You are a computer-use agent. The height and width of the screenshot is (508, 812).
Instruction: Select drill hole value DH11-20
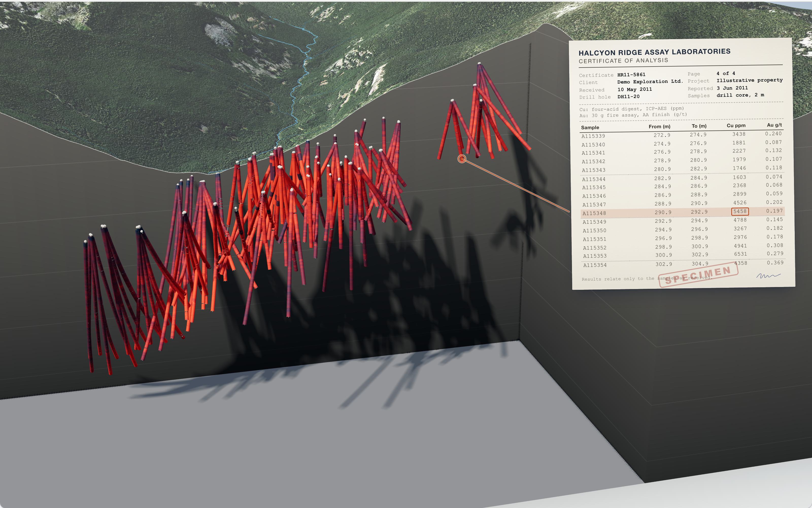pos(628,97)
